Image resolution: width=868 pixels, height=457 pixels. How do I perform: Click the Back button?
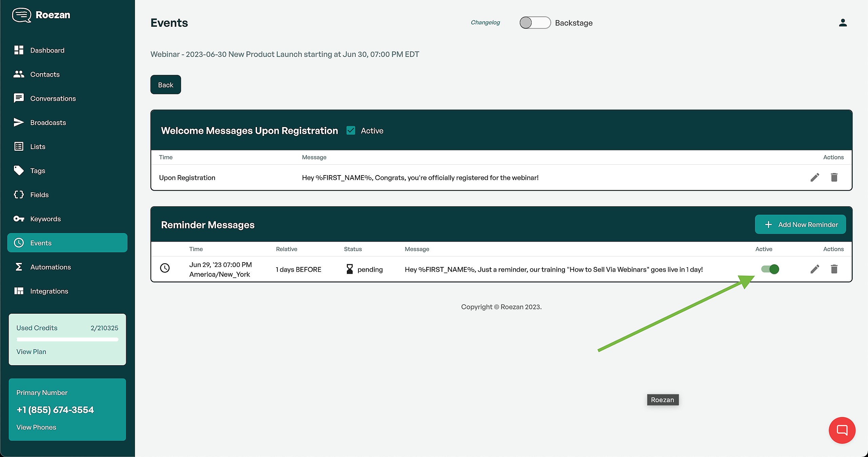165,85
